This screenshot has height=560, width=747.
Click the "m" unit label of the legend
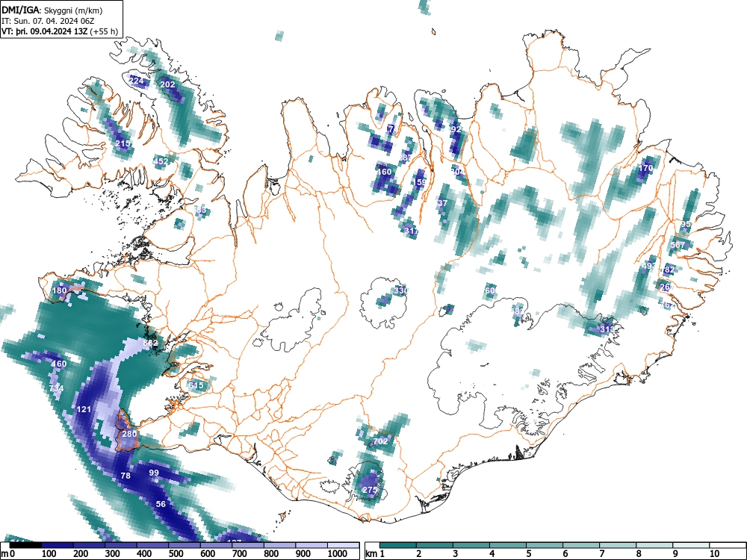click(4, 554)
